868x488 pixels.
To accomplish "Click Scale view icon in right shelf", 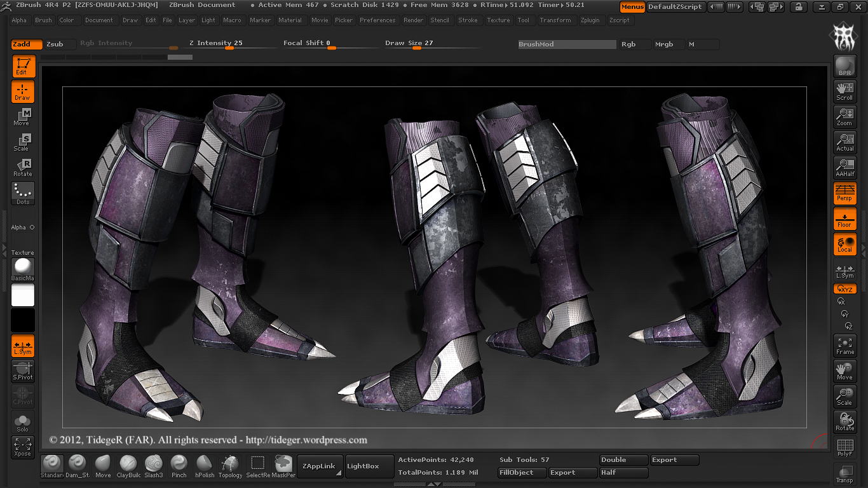I will 844,396.
